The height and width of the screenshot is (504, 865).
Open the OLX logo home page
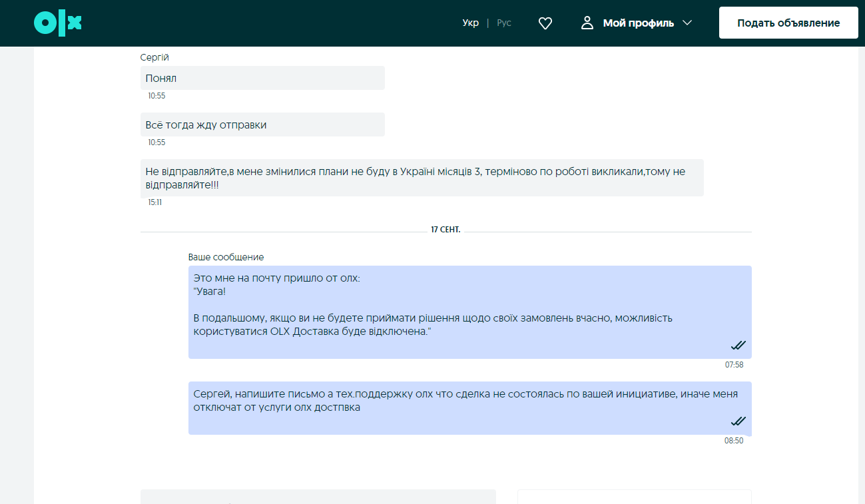coord(57,23)
